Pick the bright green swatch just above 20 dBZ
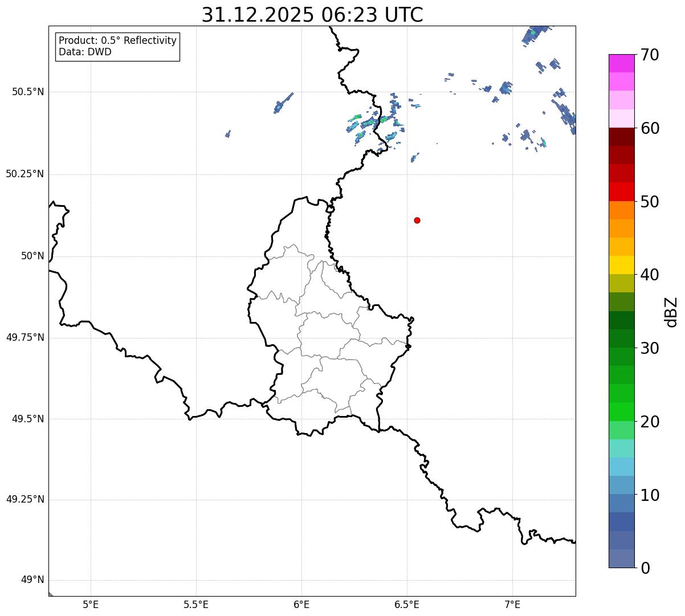 [x=621, y=411]
